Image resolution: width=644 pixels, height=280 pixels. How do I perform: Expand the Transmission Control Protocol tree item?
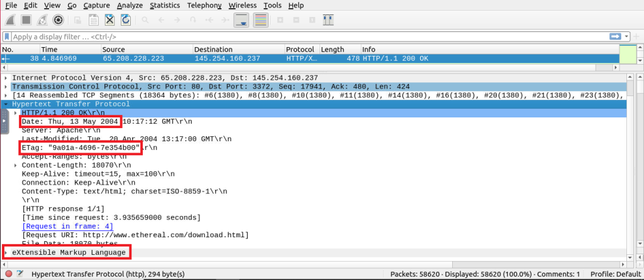6,87
